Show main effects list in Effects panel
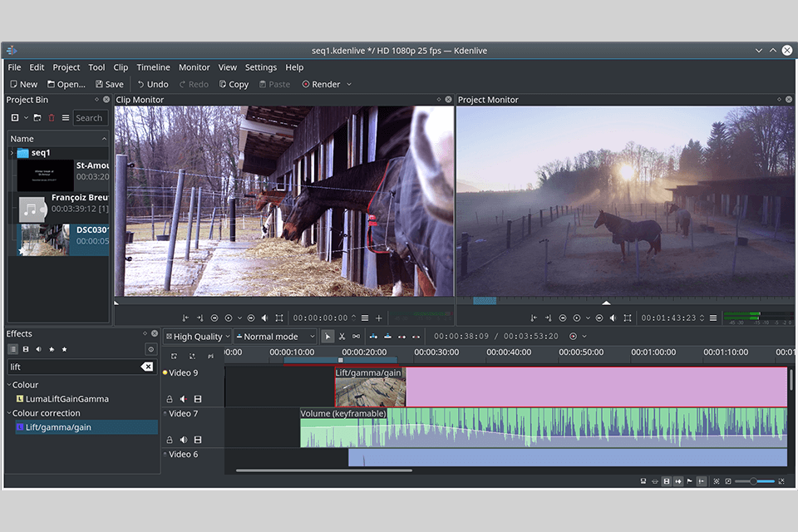 (12, 349)
